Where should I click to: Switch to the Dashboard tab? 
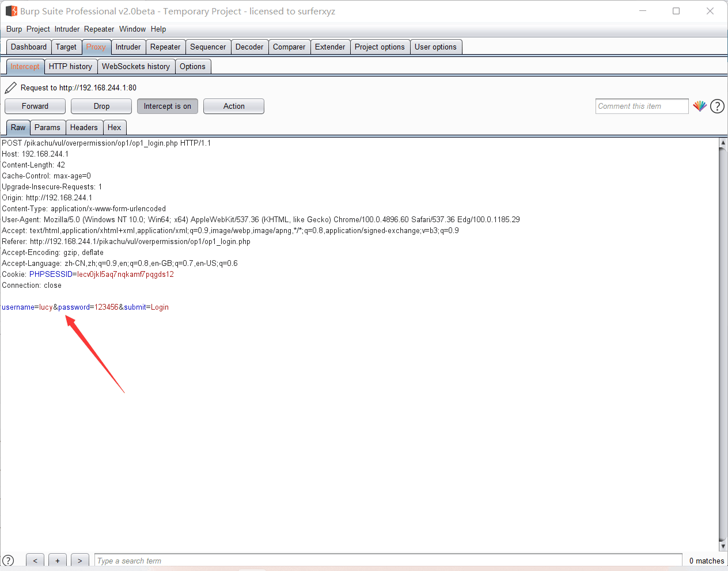point(29,47)
